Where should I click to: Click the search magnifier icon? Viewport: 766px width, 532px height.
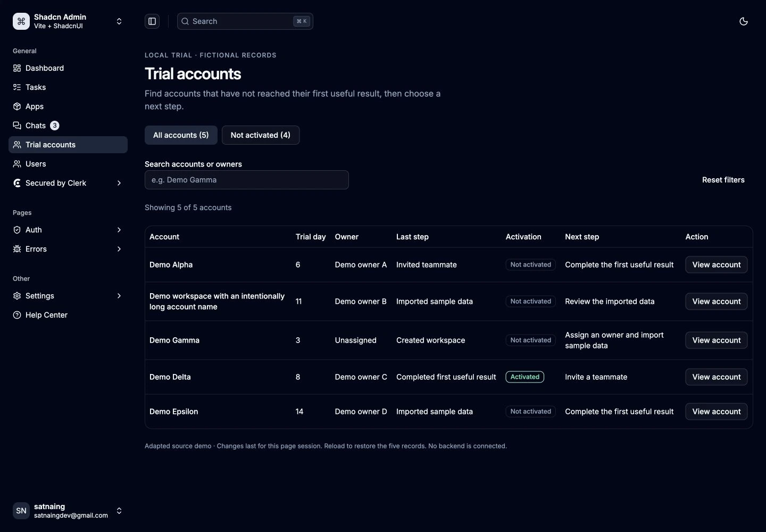coord(185,21)
